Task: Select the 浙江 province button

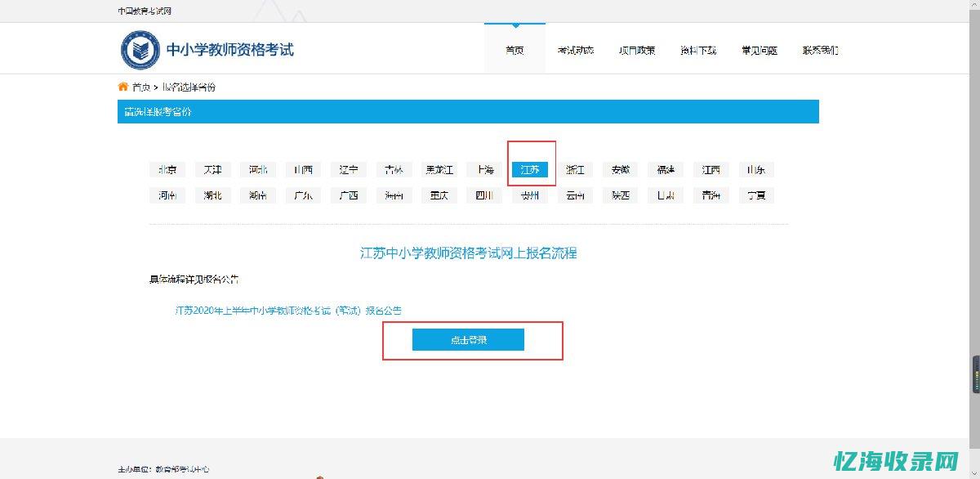Action: pos(574,169)
